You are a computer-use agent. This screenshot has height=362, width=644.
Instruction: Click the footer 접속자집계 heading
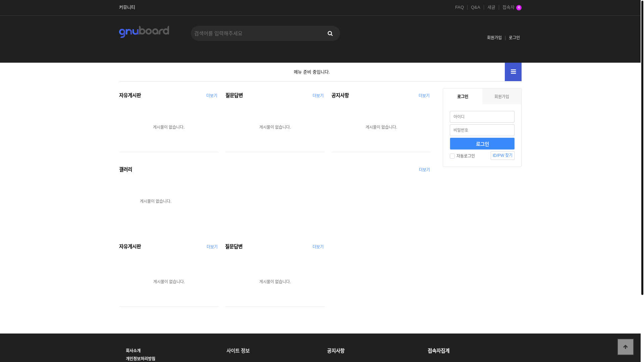pos(439,351)
